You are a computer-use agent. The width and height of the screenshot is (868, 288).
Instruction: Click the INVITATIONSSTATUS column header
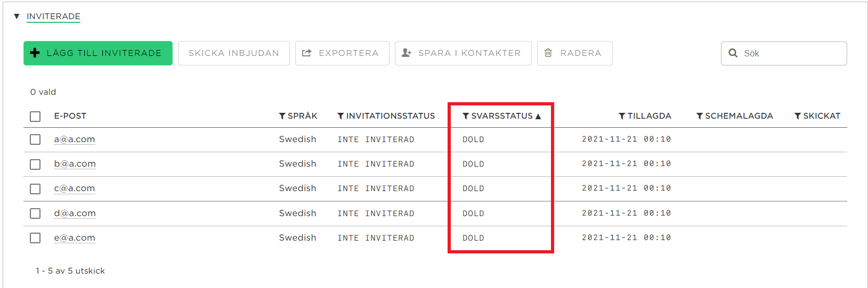tap(391, 116)
